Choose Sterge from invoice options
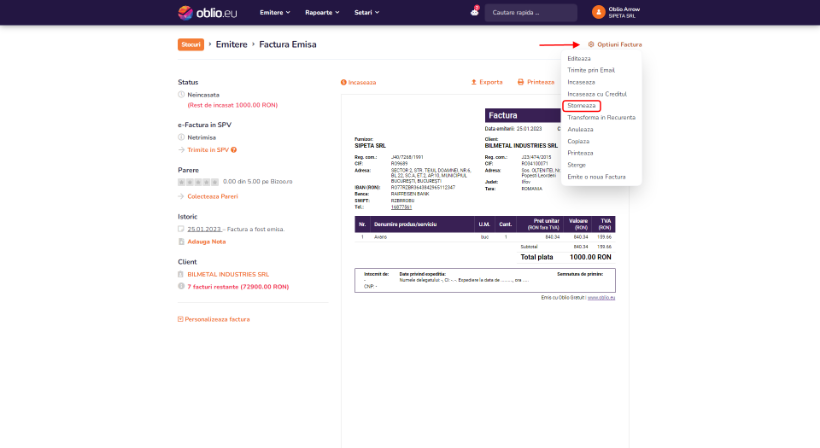The width and height of the screenshot is (820, 448). point(579,164)
